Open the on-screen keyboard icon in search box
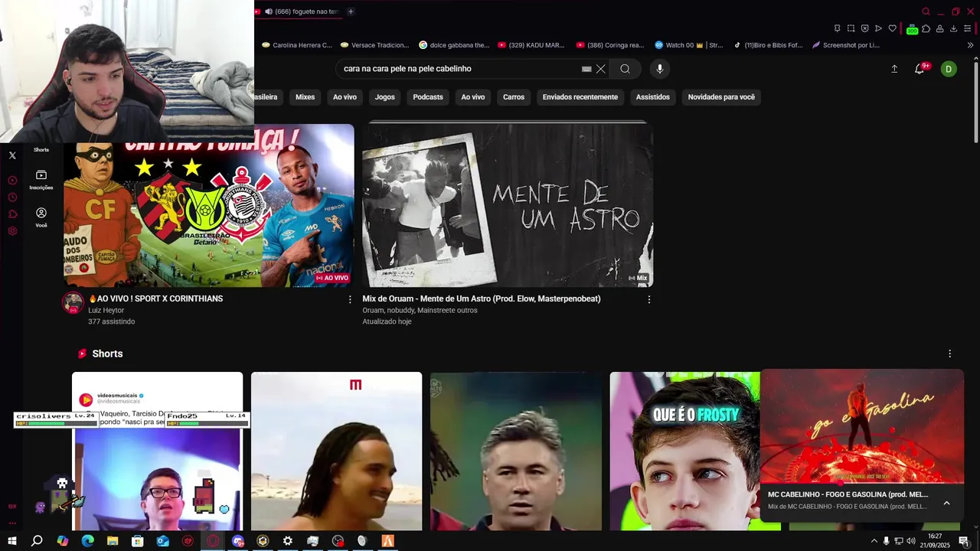980x551 pixels. point(586,69)
